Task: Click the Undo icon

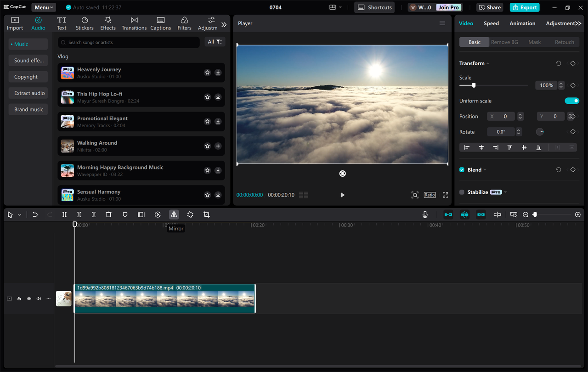Action: (35, 214)
